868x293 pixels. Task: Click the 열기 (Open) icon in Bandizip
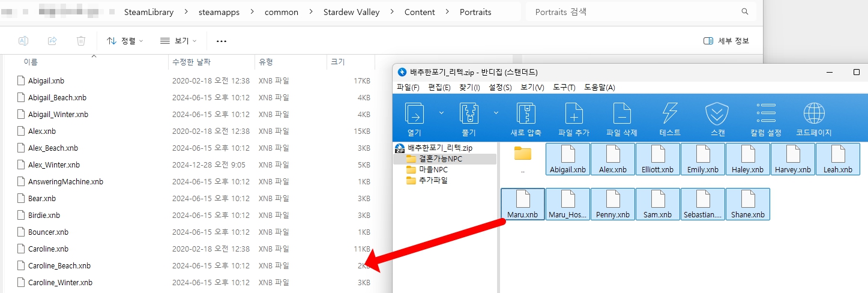[414, 113]
